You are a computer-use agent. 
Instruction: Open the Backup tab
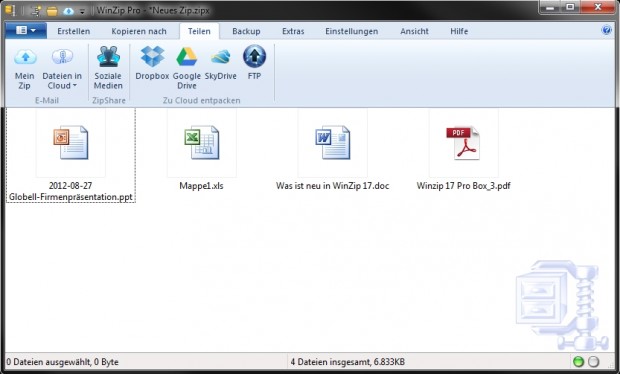pyautogui.click(x=246, y=31)
